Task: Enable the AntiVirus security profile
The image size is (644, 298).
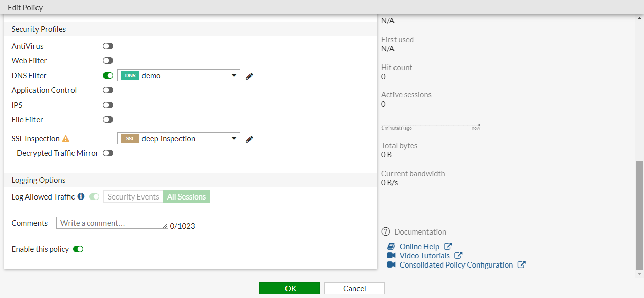Action: pyautogui.click(x=108, y=46)
